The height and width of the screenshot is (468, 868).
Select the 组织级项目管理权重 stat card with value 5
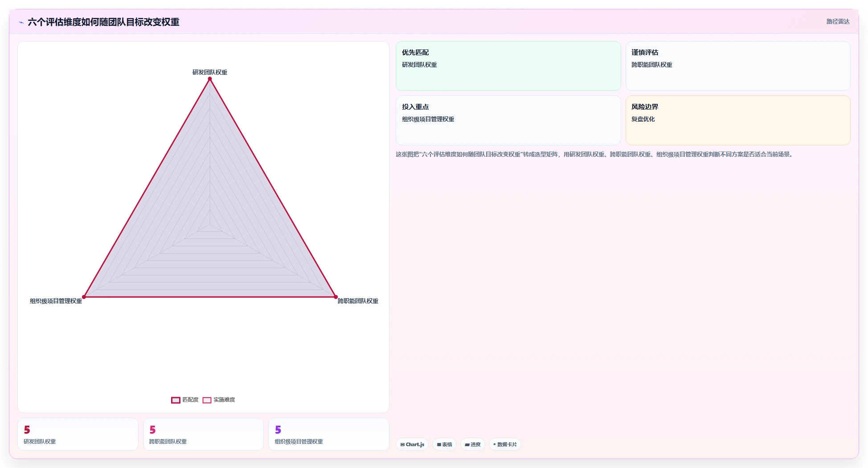click(329, 434)
